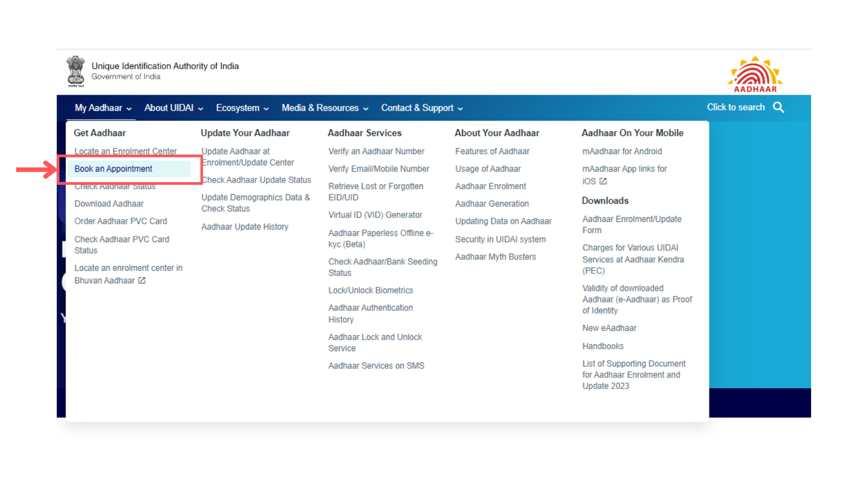Image resolution: width=868 pixels, height=488 pixels.
Task: Click the search magnifier icon
Action: pyautogui.click(x=778, y=108)
